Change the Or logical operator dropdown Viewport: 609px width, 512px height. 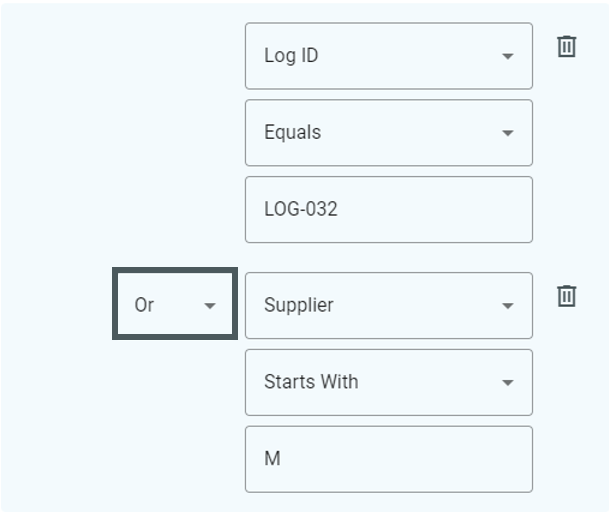(x=175, y=303)
